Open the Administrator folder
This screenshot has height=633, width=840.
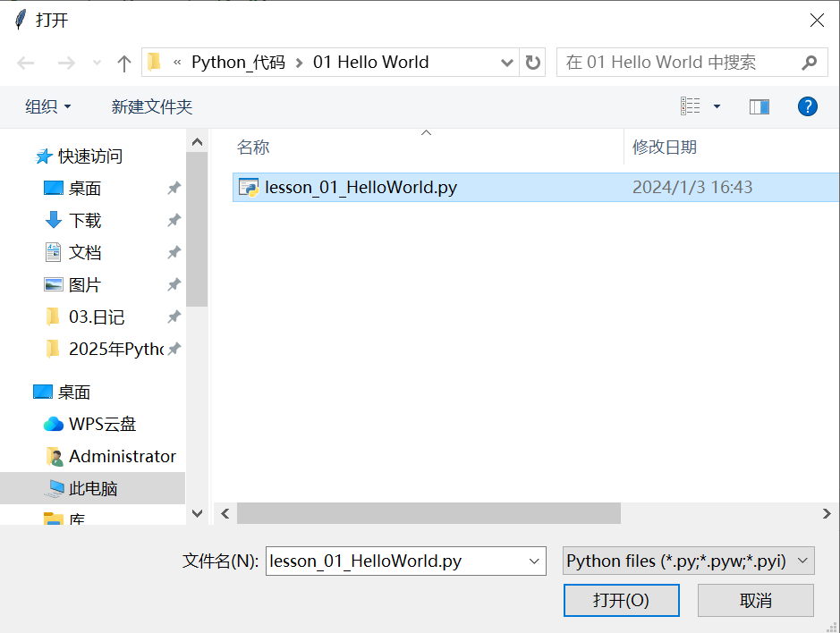[123, 456]
